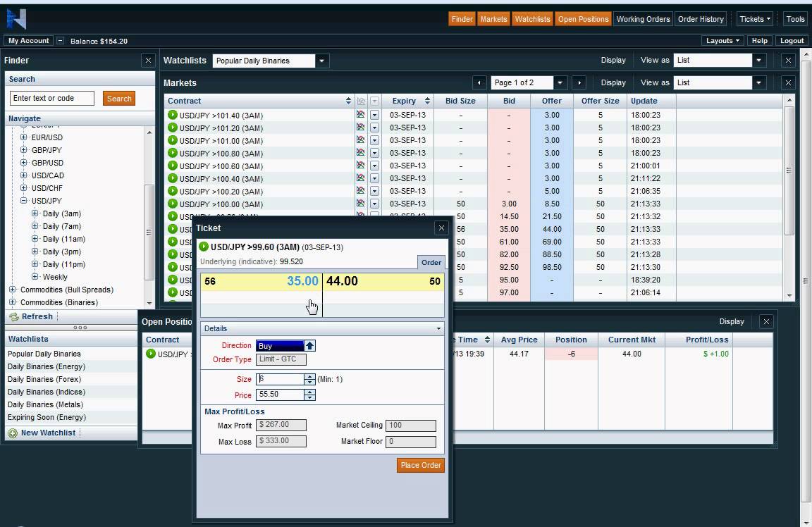The width and height of the screenshot is (812, 527).
Task: Close the Ticket dialog
Action: click(441, 228)
